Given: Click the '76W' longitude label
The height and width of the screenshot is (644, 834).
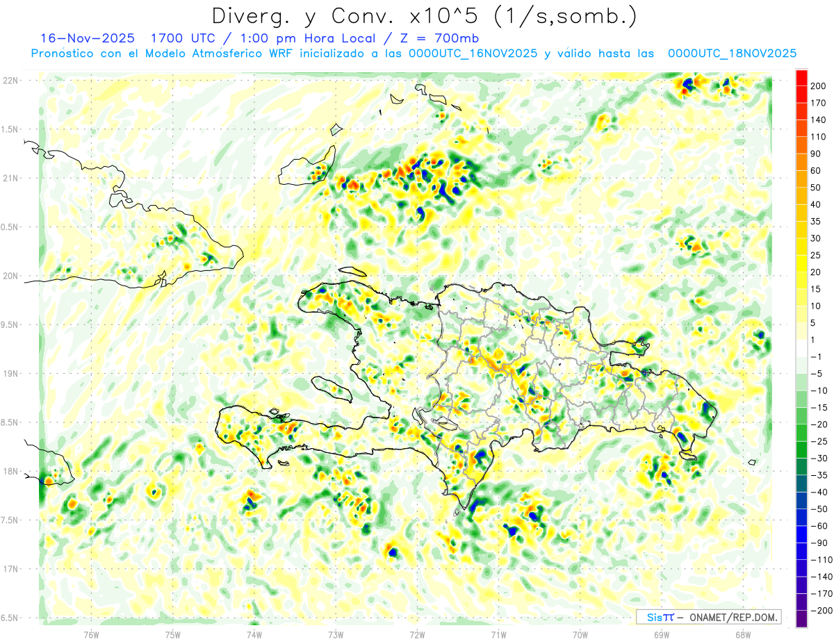Looking at the screenshot, I should 91,634.
